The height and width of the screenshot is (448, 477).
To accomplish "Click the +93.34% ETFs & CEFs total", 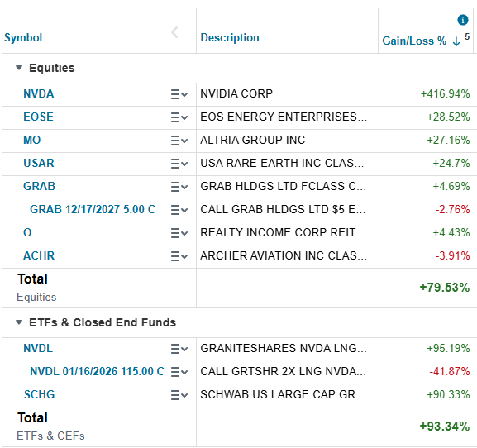I will click(445, 427).
